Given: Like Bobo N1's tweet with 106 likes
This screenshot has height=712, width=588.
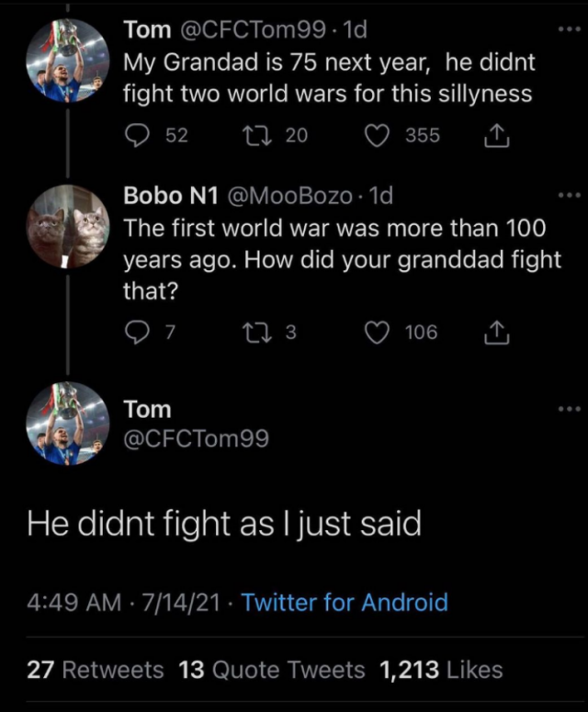Looking at the screenshot, I should tap(376, 333).
